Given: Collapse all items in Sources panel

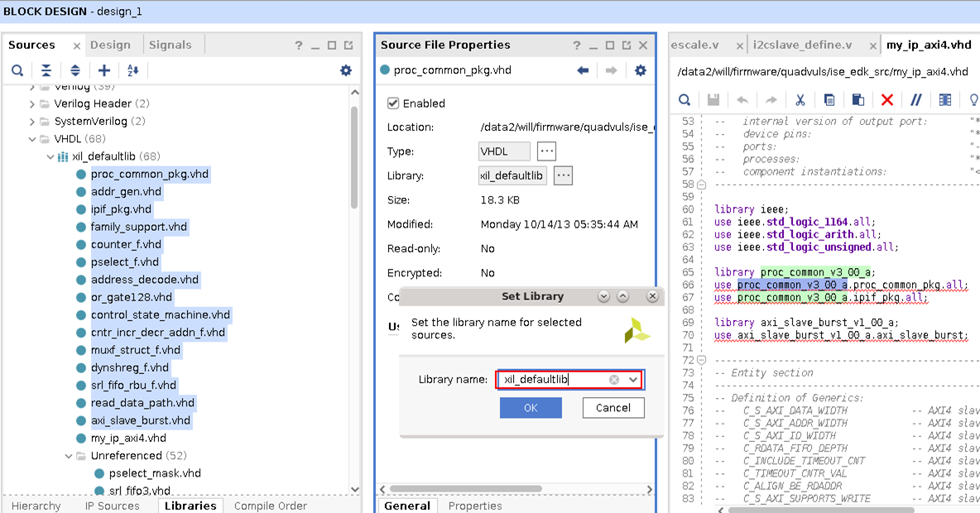Looking at the screenshot, I should point(46,70).
